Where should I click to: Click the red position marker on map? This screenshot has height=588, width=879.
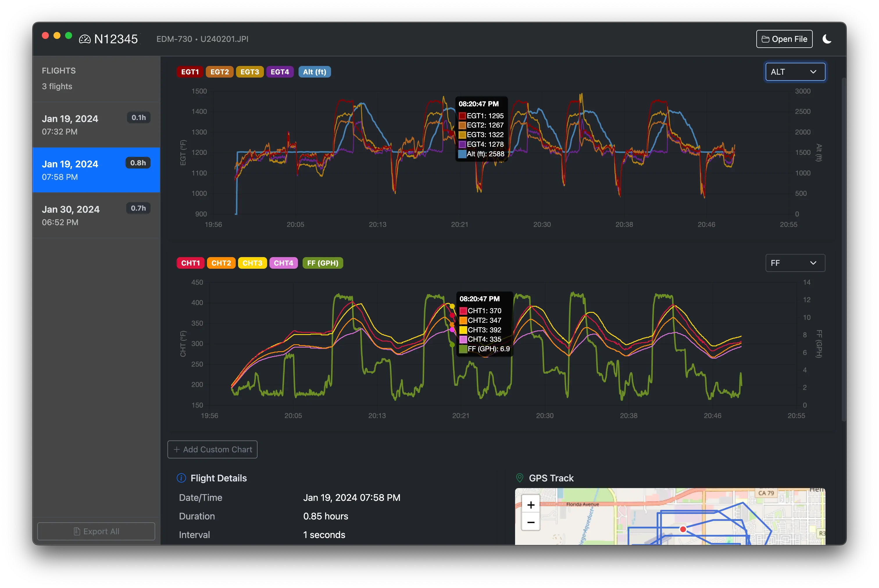click(x=683, y=529)
